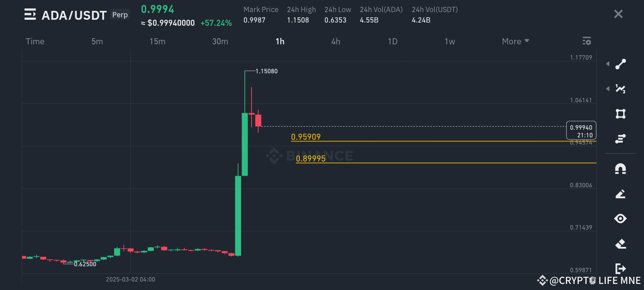Image resolution: width=644 pixels, height=290 pixels.
Task: Click the Binance exchange menu icon
Action: coord(29,14)
